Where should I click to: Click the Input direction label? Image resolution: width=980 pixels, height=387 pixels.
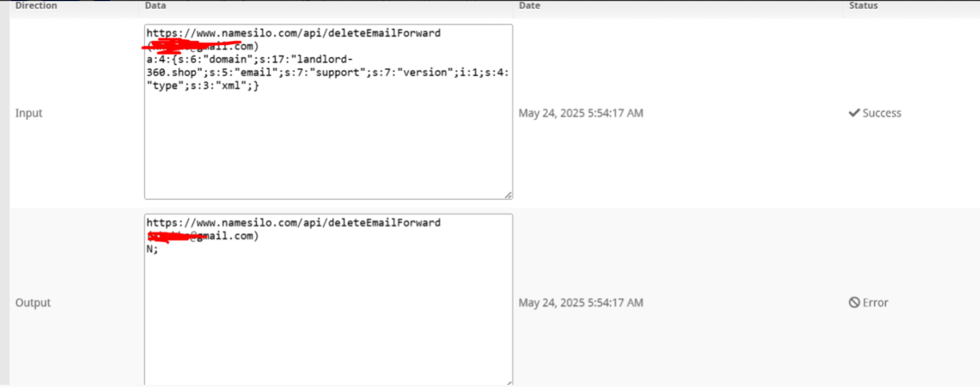pos(28,113)
